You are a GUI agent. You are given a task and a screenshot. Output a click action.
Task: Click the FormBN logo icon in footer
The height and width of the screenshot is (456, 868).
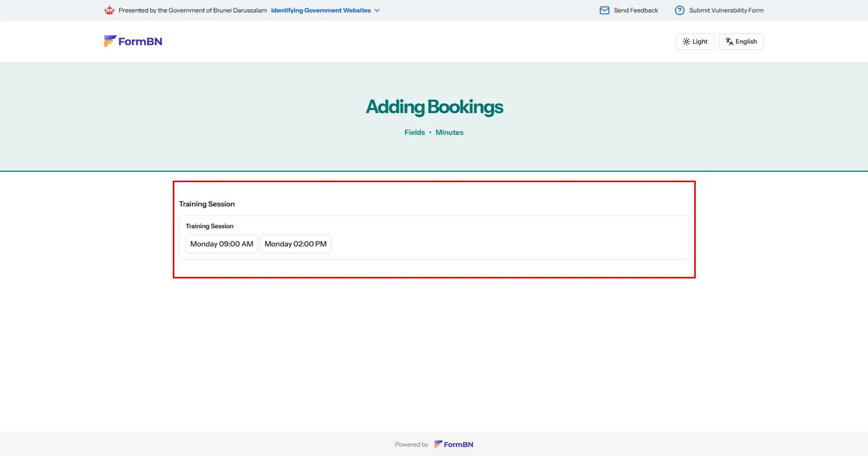click(x=438, y=444)
